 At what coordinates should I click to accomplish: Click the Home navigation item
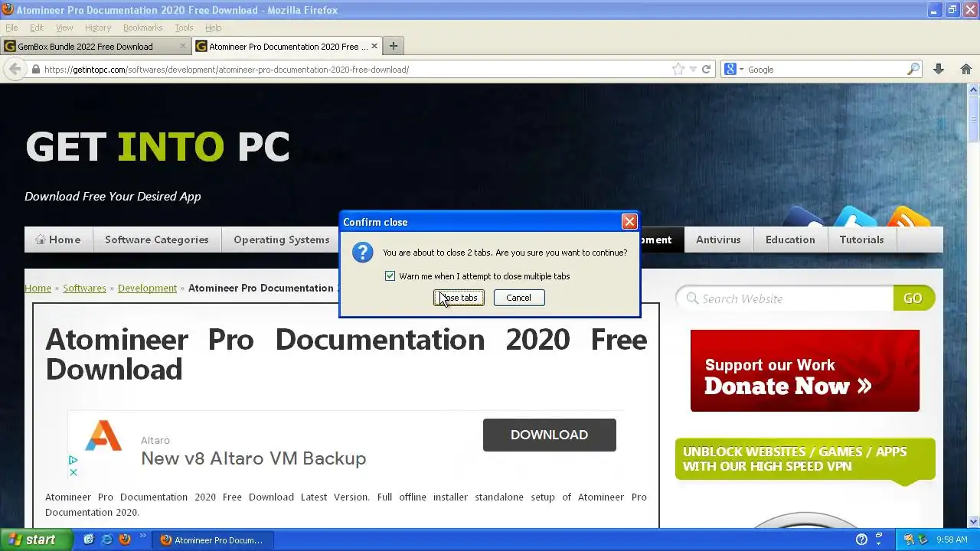click(58, 240)
